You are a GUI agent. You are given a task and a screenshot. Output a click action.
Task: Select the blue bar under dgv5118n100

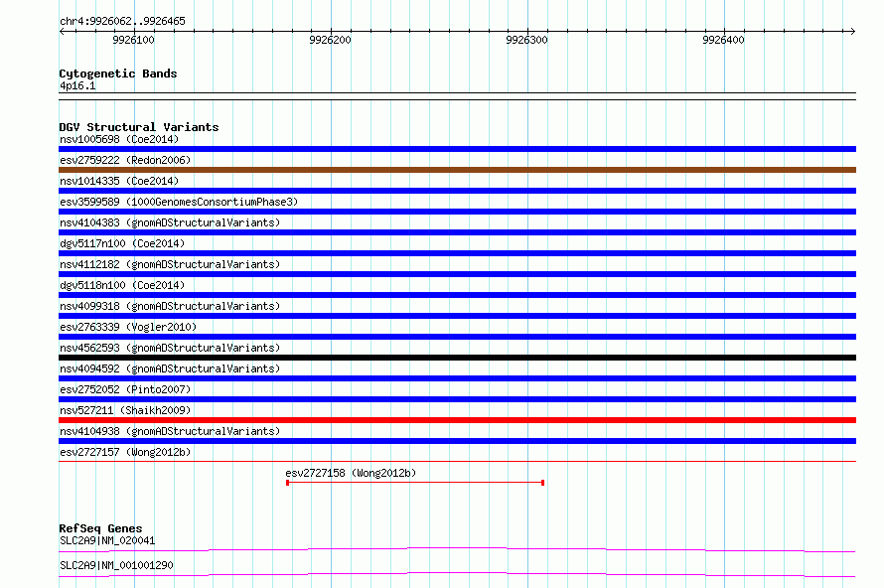[457, 295]
